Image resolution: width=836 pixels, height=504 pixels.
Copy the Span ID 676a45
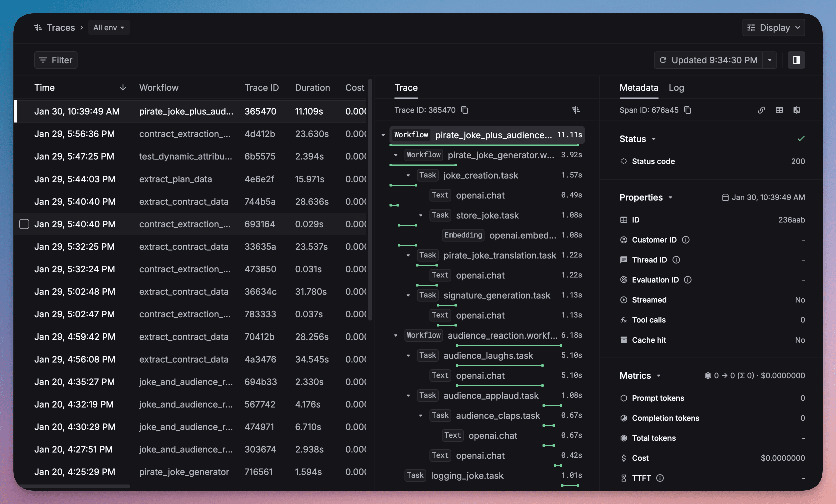687,110
